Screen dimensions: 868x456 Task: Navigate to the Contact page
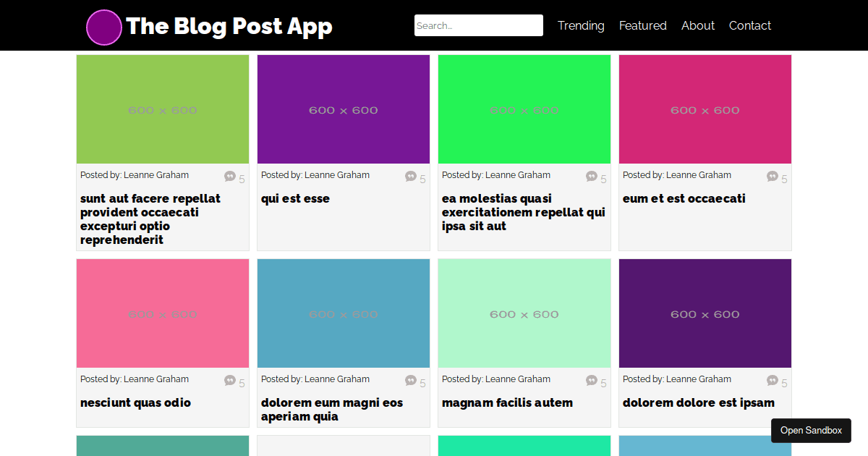pos(750,25)
